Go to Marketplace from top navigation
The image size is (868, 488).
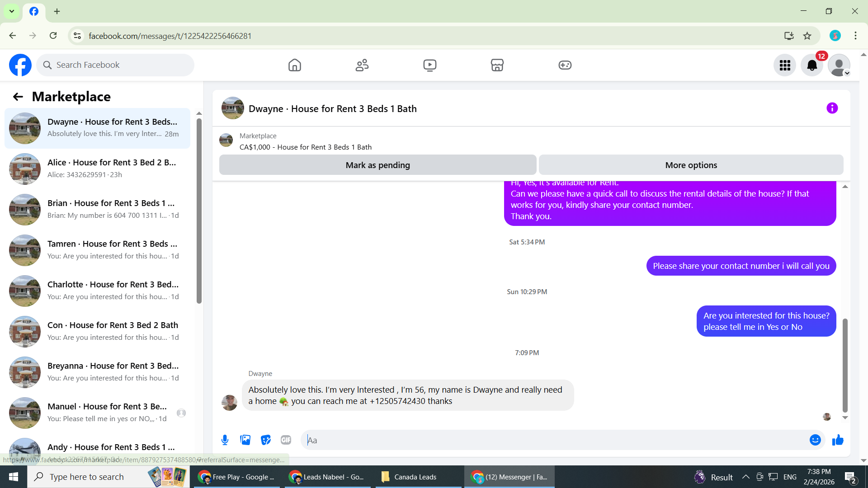click(x=497, y=66)
